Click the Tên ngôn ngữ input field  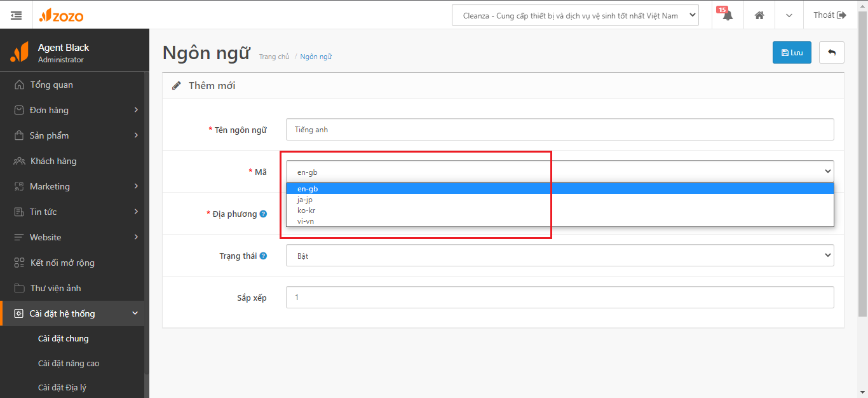[560, 129]
